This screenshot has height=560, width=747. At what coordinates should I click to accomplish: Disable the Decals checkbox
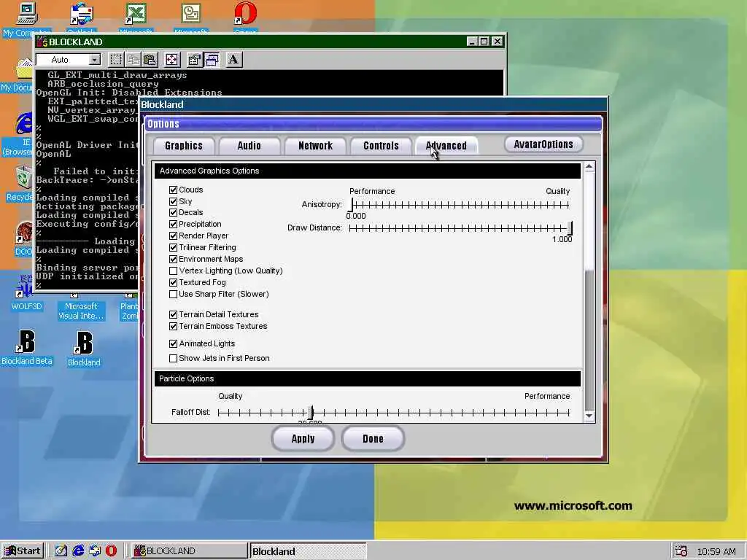[174, 213]
